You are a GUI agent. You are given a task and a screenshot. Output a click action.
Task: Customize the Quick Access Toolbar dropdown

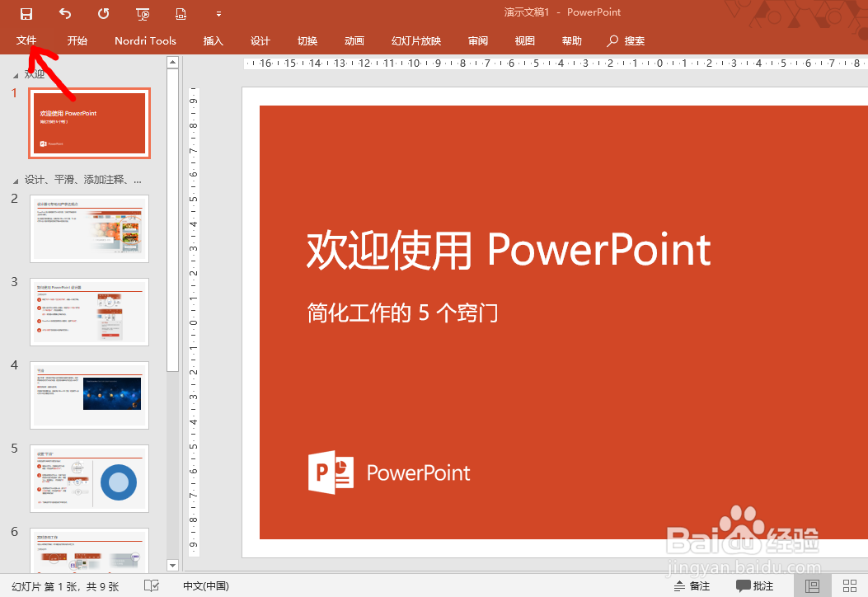pos(218,13)
